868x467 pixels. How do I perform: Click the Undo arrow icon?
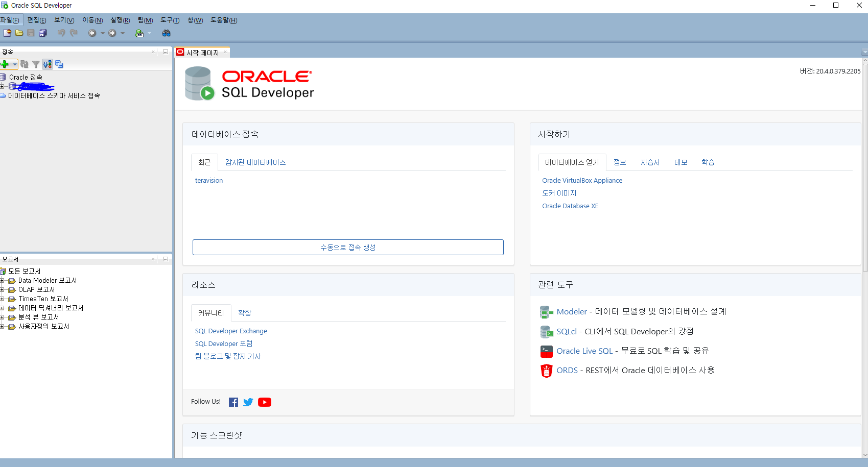61,33
